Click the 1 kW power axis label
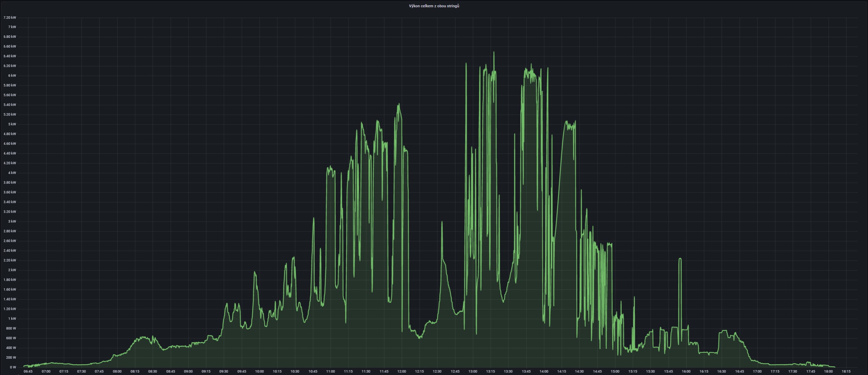 [12, 318]
